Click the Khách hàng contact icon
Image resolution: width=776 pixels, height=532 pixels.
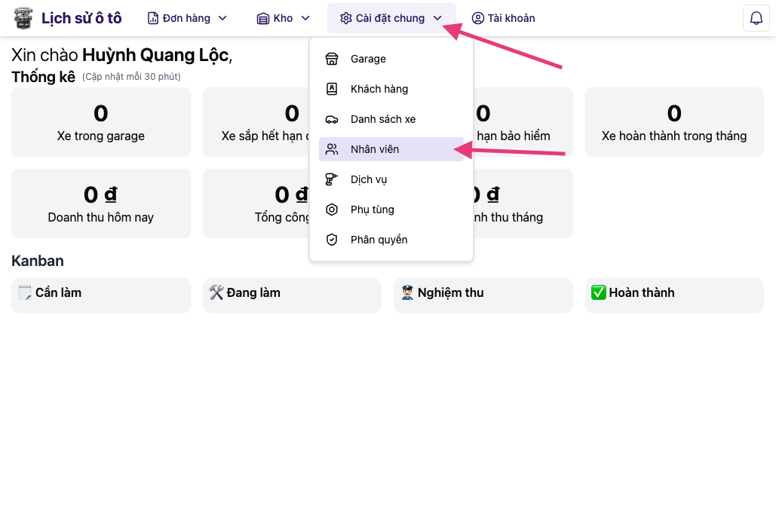pos(332,89)
